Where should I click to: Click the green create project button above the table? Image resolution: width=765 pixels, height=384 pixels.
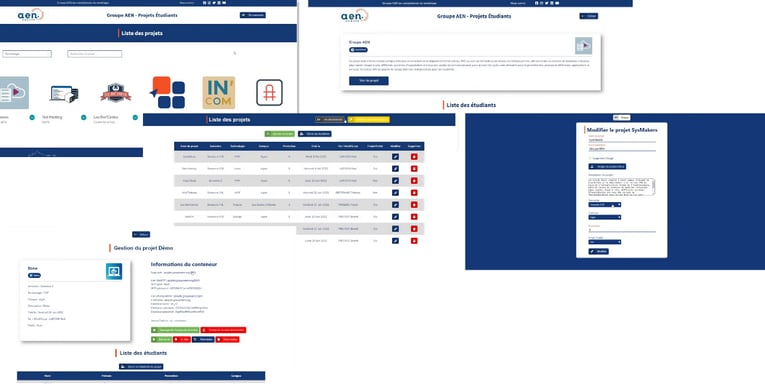[280, 134]
